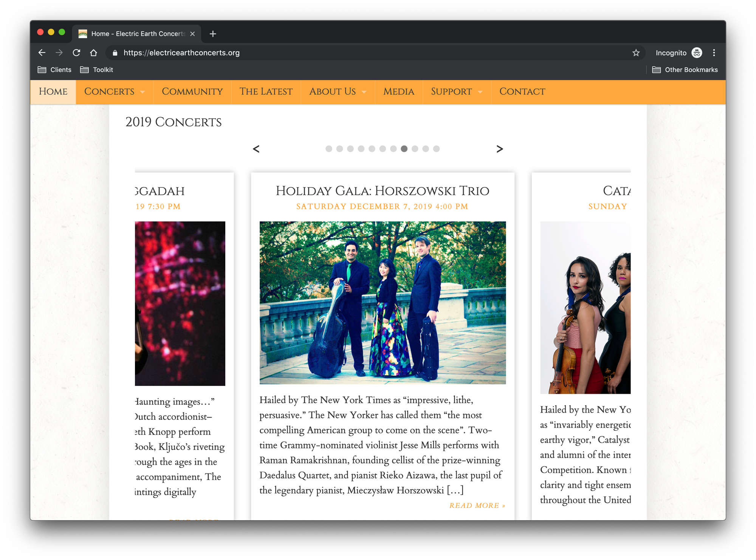The height and width of the screenshot is (560, 756).
Task: Advance the carousel with the right arrow
Action: click(500, 149)
